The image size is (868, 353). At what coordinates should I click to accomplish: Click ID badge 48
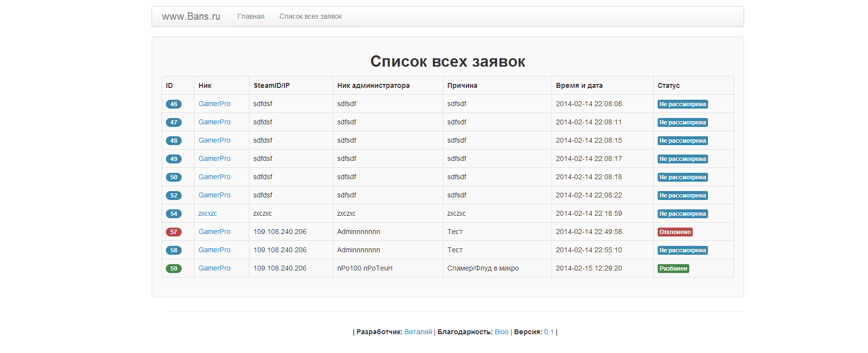click(174, 141)
